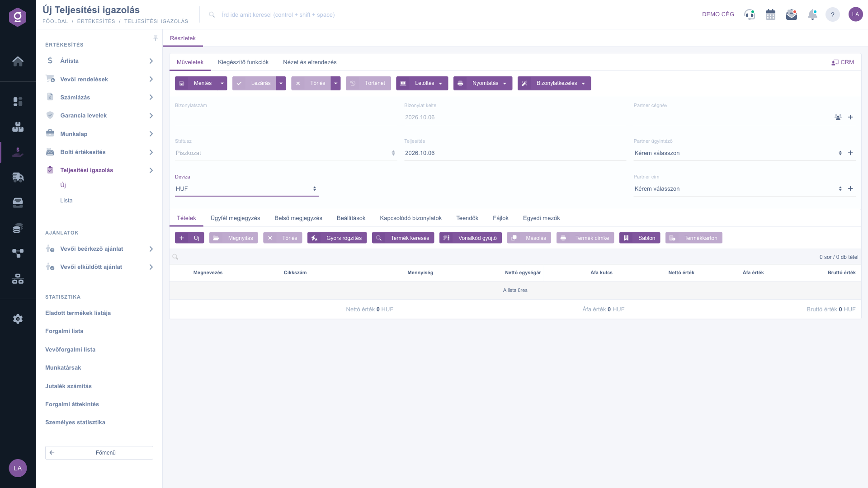Add new Partner ügyintéző with plus
This screenshot has height=488, width=868.
(850, 153)
